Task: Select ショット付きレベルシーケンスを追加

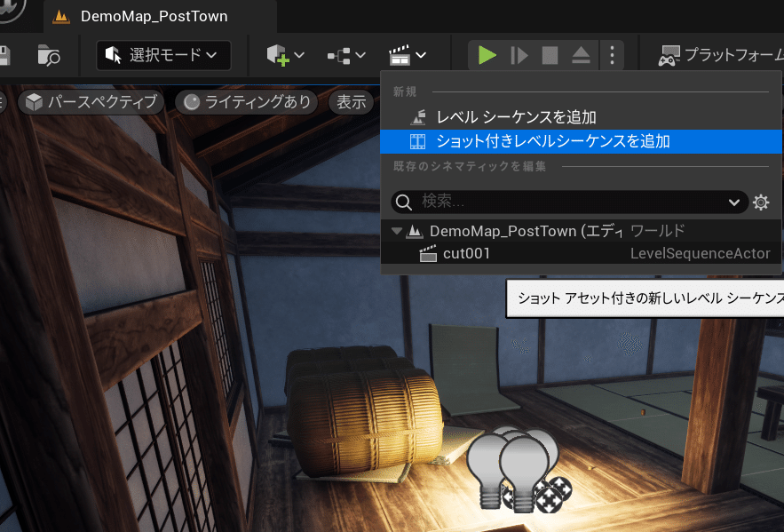Action: pos(581,141)
